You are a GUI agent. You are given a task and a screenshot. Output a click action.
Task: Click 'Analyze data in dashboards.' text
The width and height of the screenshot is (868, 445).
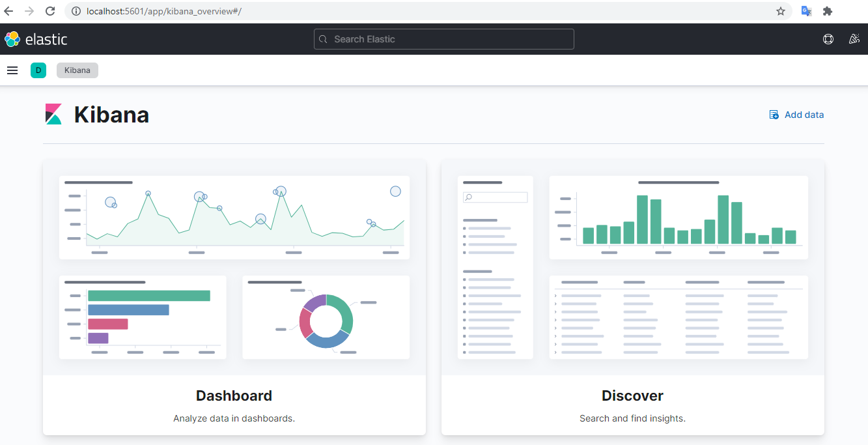click(x=234, y=418)
